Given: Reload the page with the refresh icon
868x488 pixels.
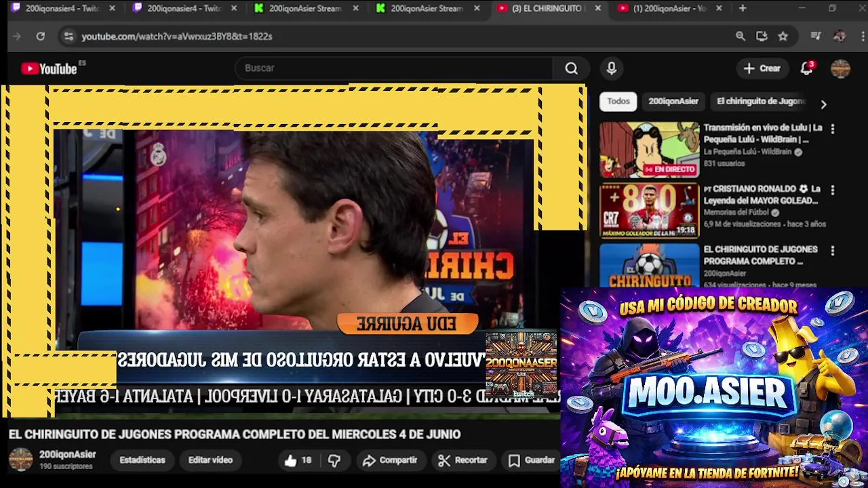Looking at the screenshot, I should [41, 37].
